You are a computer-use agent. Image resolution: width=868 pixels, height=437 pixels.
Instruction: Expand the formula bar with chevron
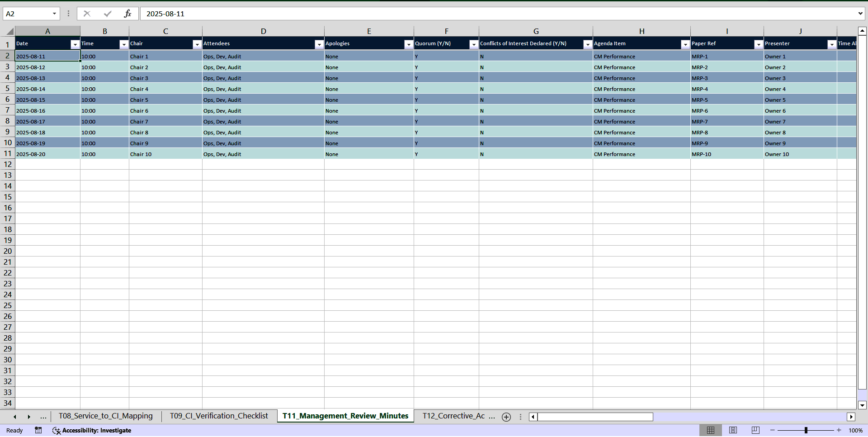[860, 14]
